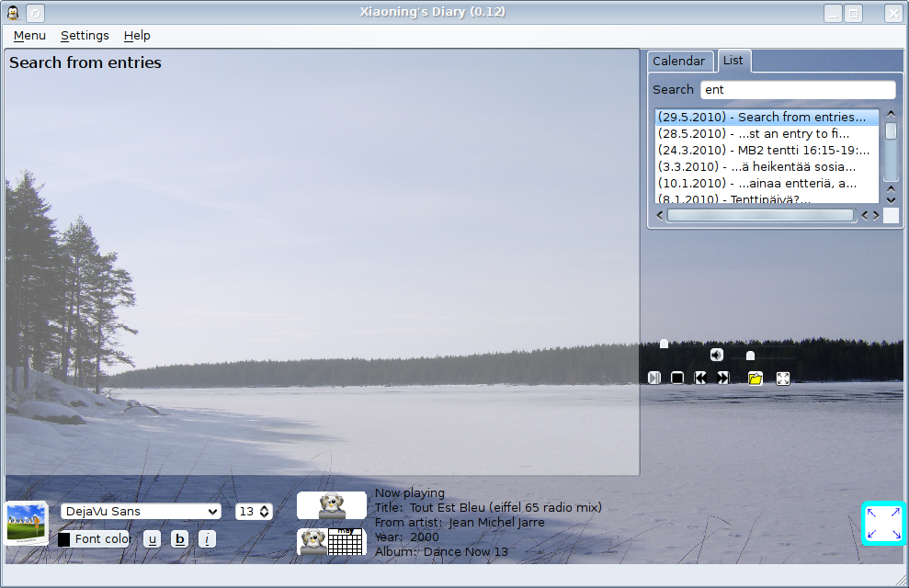Click the horizontal scrollbar track in results
This screenshot has width=909, height=588.
(x=761, y=216)
